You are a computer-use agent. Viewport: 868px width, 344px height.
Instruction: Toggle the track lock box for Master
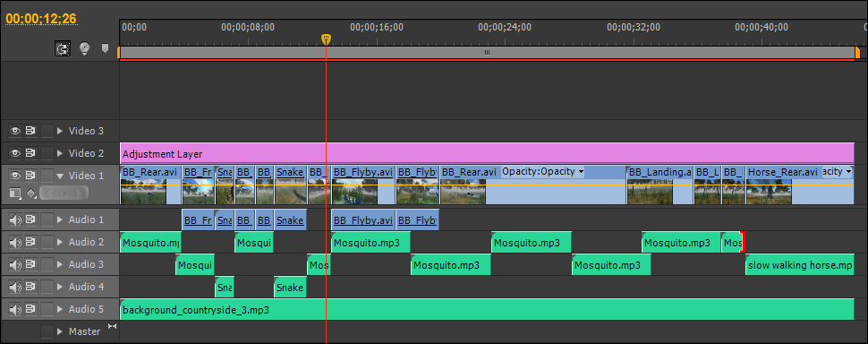pos(47,331)
